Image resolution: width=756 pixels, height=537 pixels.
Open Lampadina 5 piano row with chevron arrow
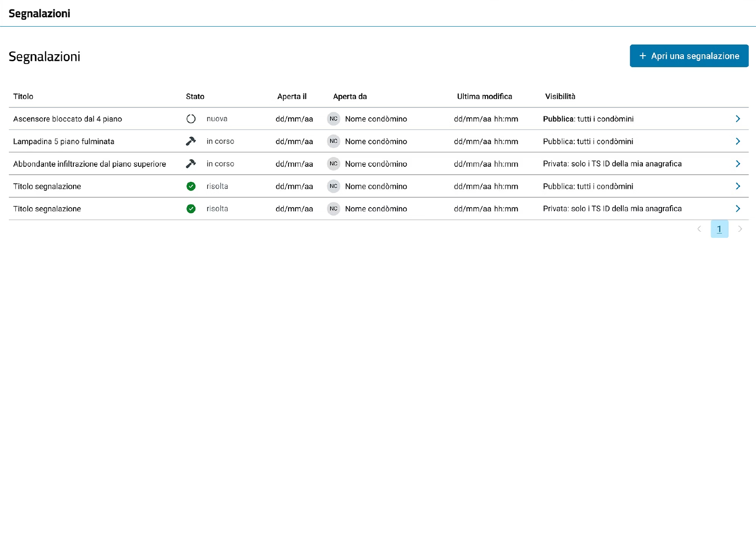coord(738,141)
